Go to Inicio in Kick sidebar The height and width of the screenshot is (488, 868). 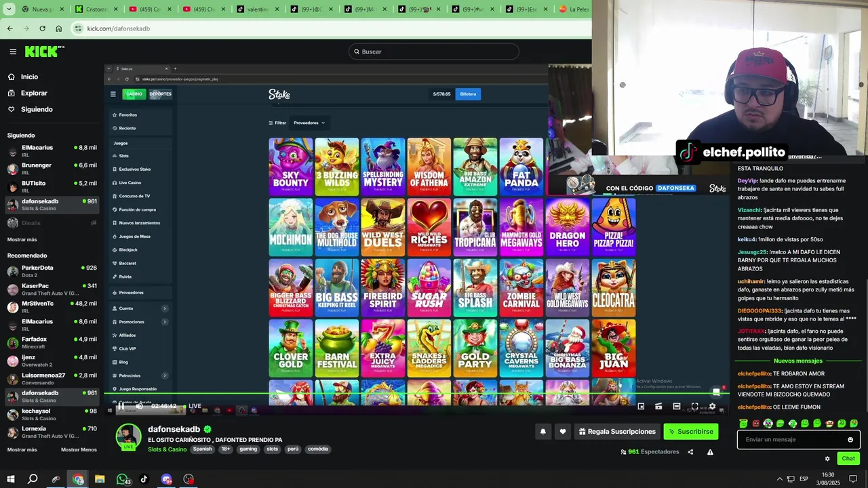coord(29,77)
